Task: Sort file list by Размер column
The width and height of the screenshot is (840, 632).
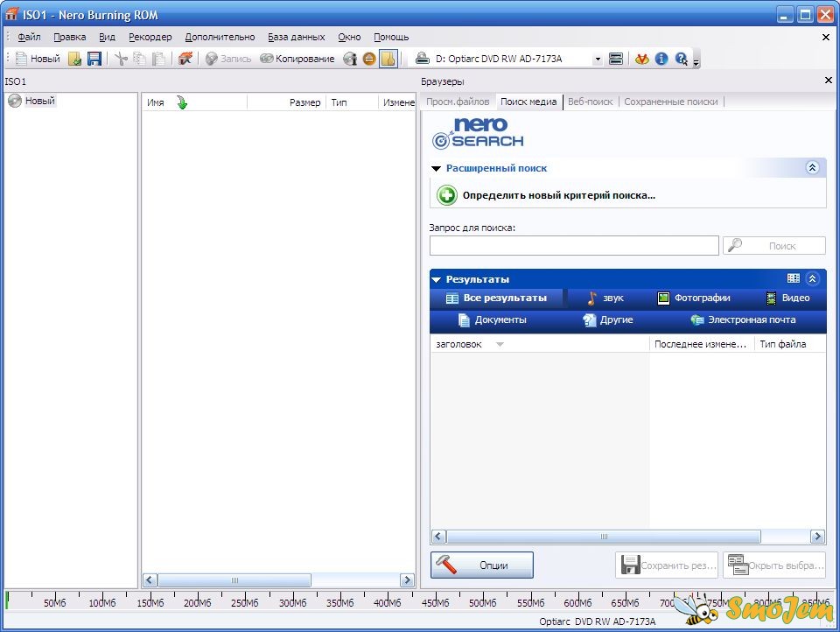Action: pos(287,102)
